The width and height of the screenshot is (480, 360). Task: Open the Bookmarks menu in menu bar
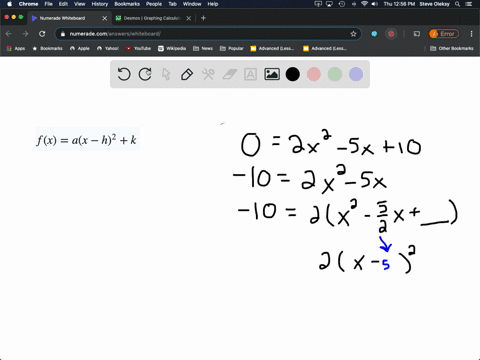pos(127,4)
